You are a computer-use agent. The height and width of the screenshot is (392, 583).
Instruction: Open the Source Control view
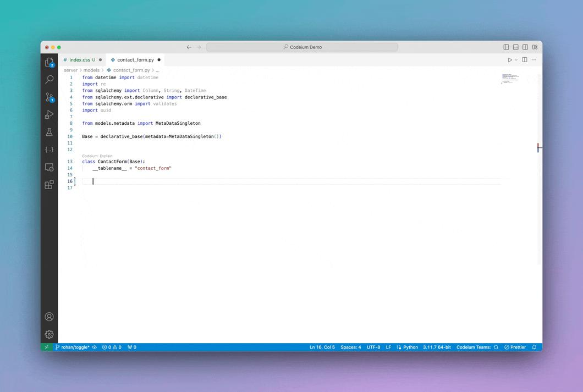(49, 97)
